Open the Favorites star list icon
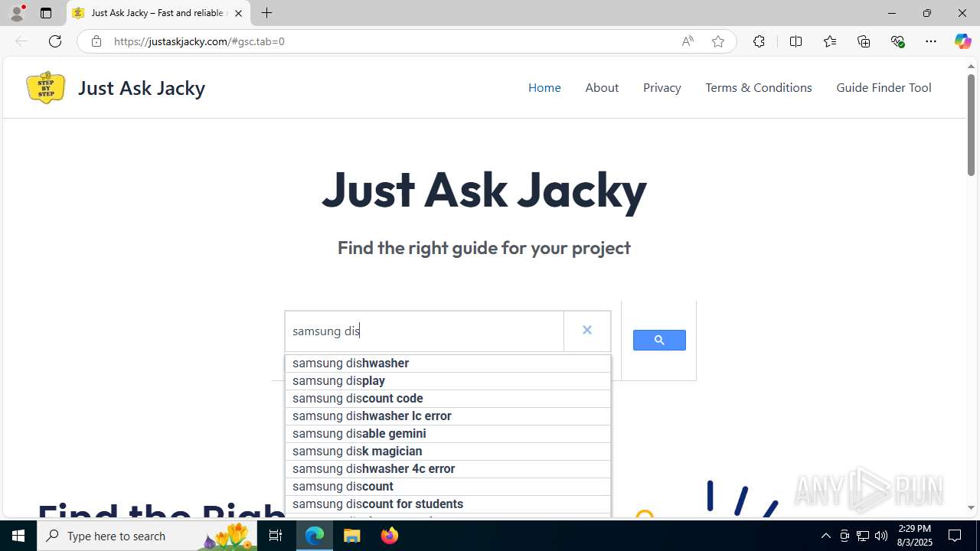Image resolution: width=980 pixels, height=551 pixels. pyautogui.click(x=830, y=41)
